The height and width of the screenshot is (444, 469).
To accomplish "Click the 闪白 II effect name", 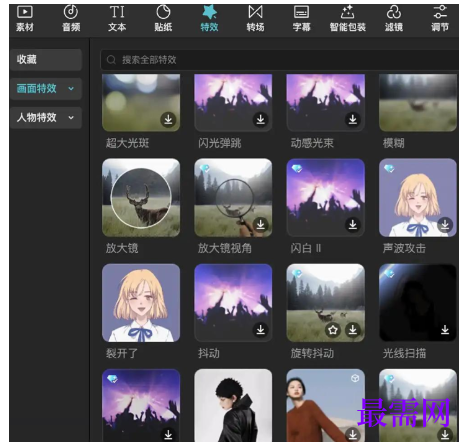I will pos(306,248).
